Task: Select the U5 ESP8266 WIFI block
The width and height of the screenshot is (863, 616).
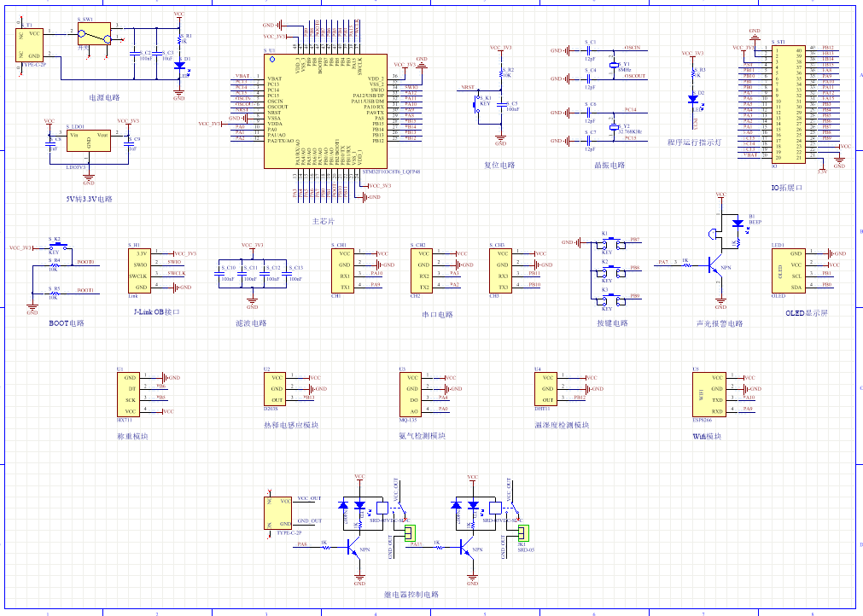Action: pos(708,394)
